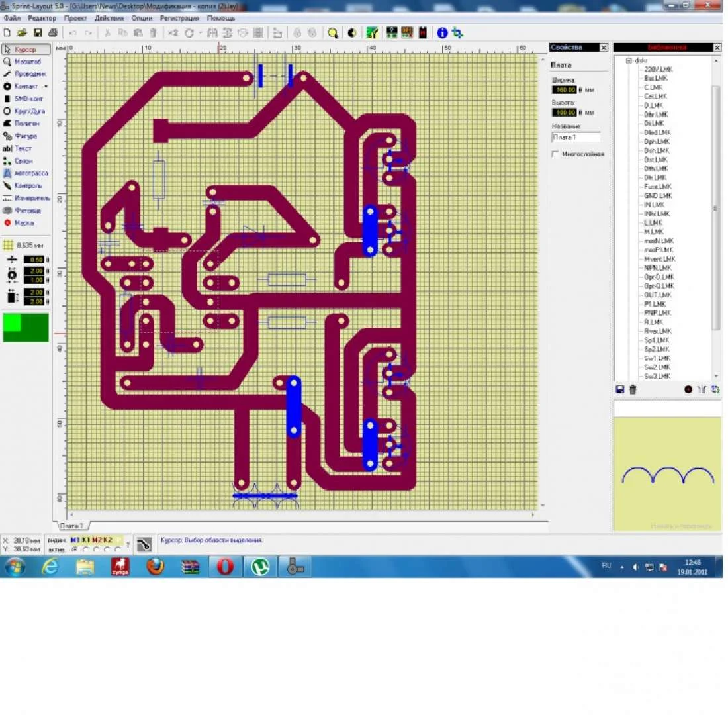Open the Контакт pad shape dropdown arrow
The width and height of the screenshot is (728, 715).
[46, 87]
